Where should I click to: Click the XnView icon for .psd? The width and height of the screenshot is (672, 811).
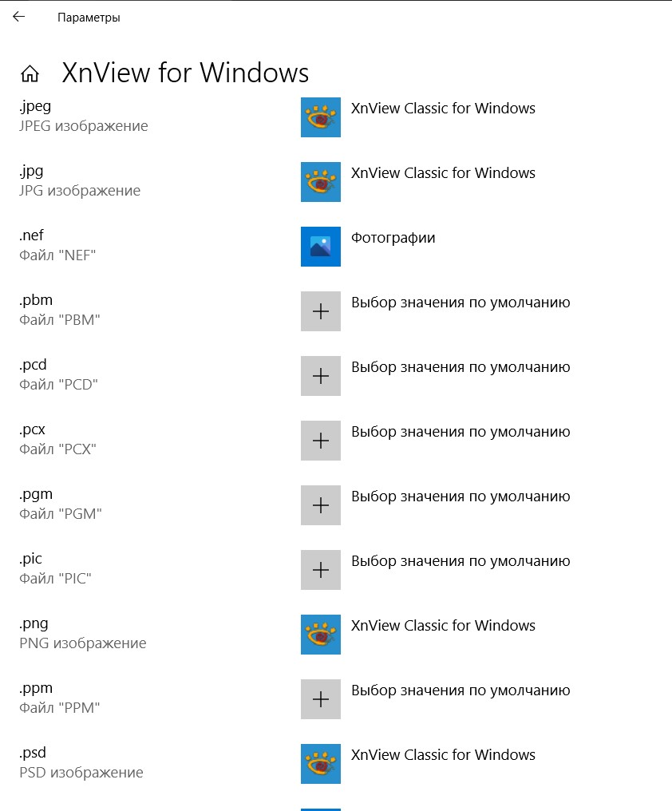(321, 764)
